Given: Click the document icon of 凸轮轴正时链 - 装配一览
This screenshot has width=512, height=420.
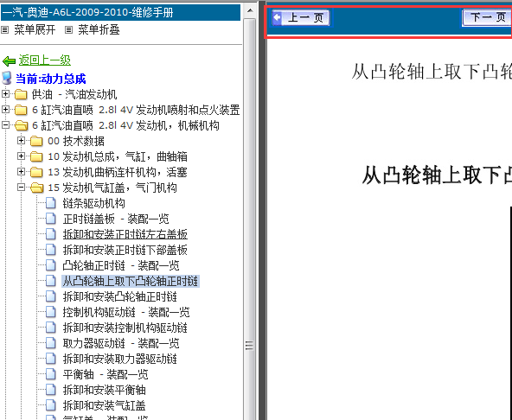Looking at the screenshot, I should pos(51,265).
